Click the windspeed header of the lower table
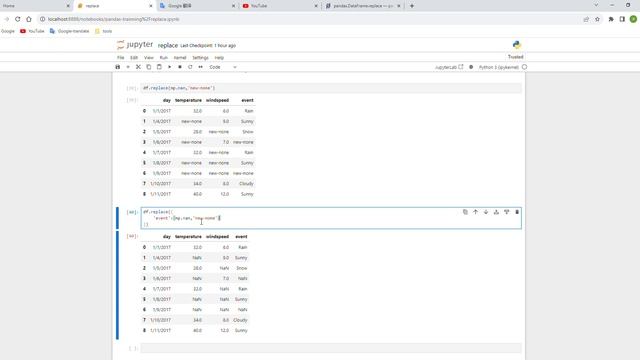640x360 pixels. [x=217, y=237]
